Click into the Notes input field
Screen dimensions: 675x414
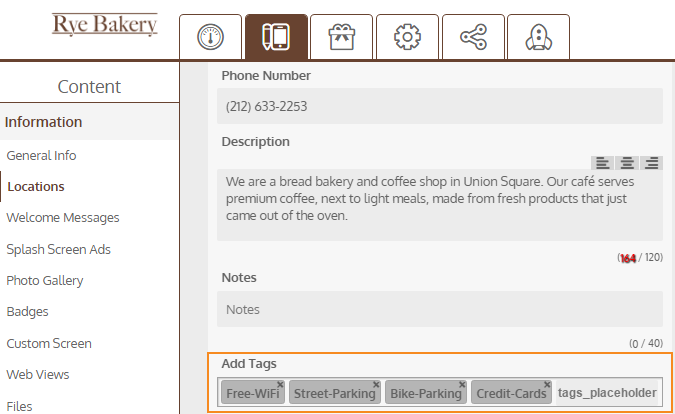click(440, 309)
